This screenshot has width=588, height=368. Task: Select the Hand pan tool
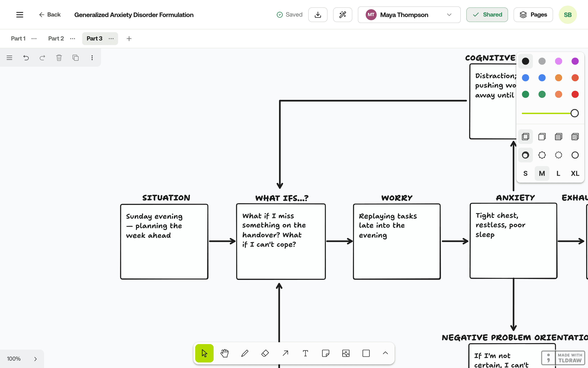pos(225,353)
